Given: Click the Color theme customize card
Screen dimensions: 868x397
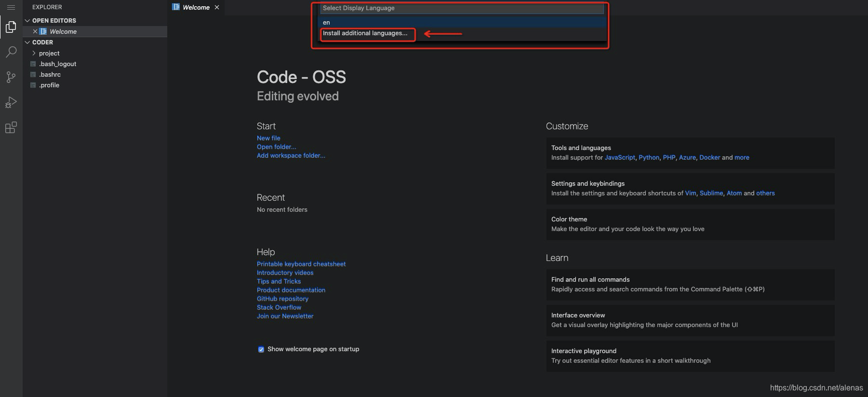Looking at the screenshot, I should pos(690,224).
